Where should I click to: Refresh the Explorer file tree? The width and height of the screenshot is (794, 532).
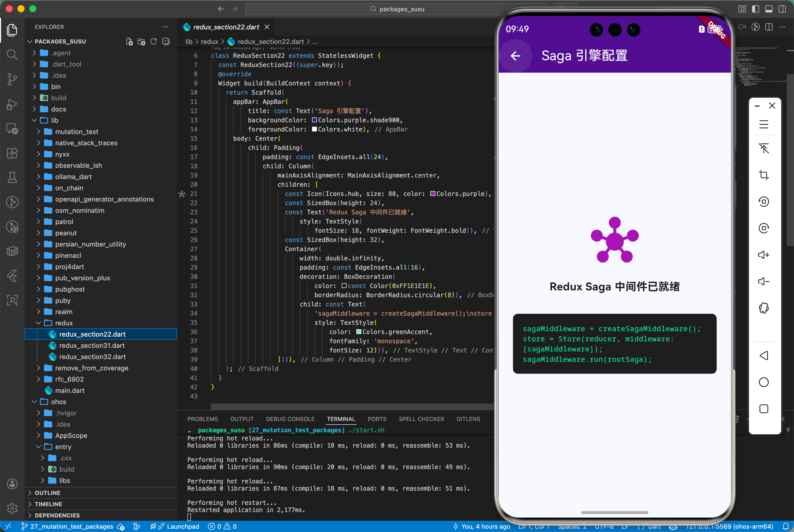point(153,41)
